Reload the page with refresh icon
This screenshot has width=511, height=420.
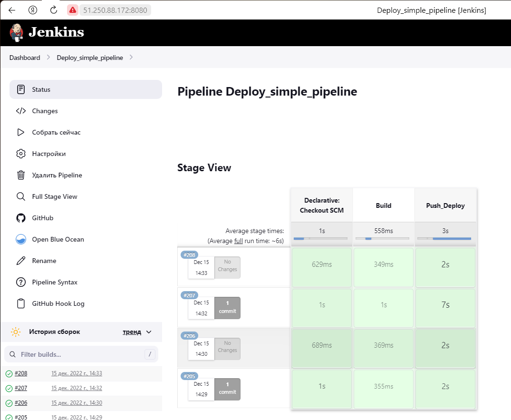[x=53, y=10]
